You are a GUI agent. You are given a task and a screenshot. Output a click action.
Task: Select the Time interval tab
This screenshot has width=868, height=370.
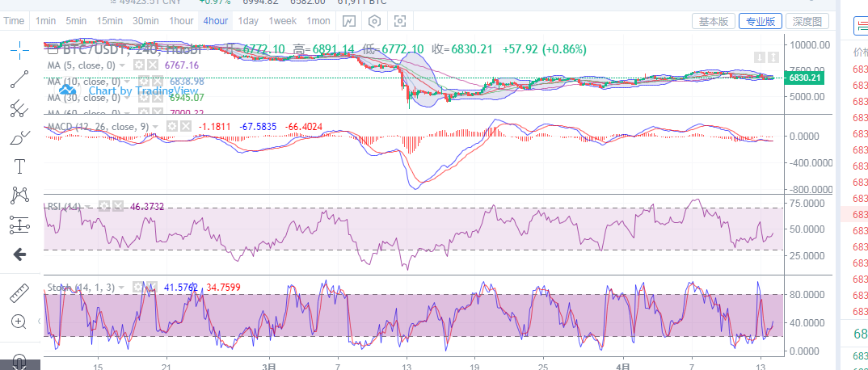[x=14, y=21]
